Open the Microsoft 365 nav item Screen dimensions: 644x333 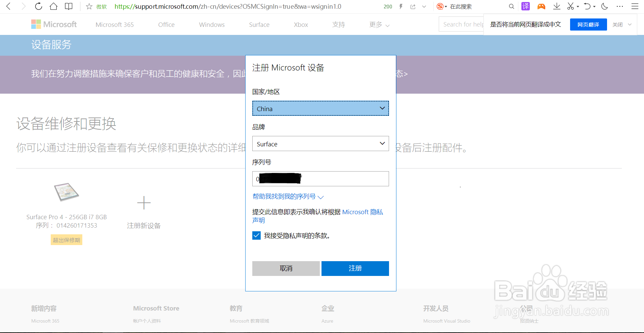point(115,25)
